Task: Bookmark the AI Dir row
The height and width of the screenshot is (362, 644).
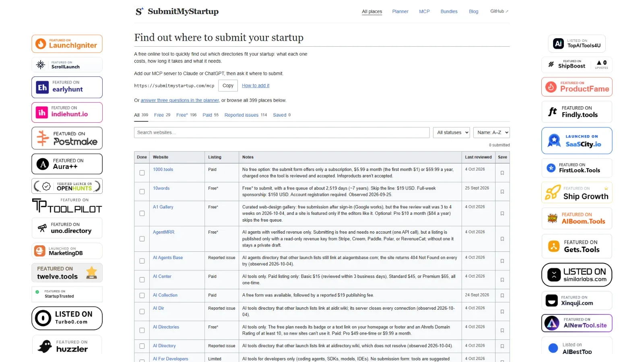Action: coord(502,312)
